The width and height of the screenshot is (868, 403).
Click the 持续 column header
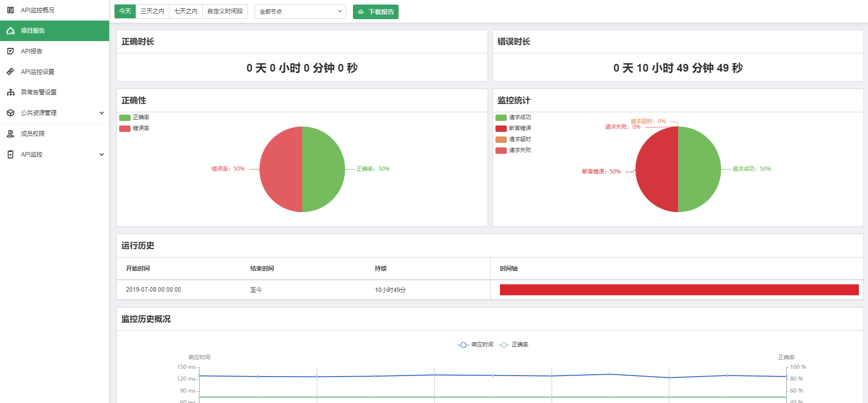point(381,268)
